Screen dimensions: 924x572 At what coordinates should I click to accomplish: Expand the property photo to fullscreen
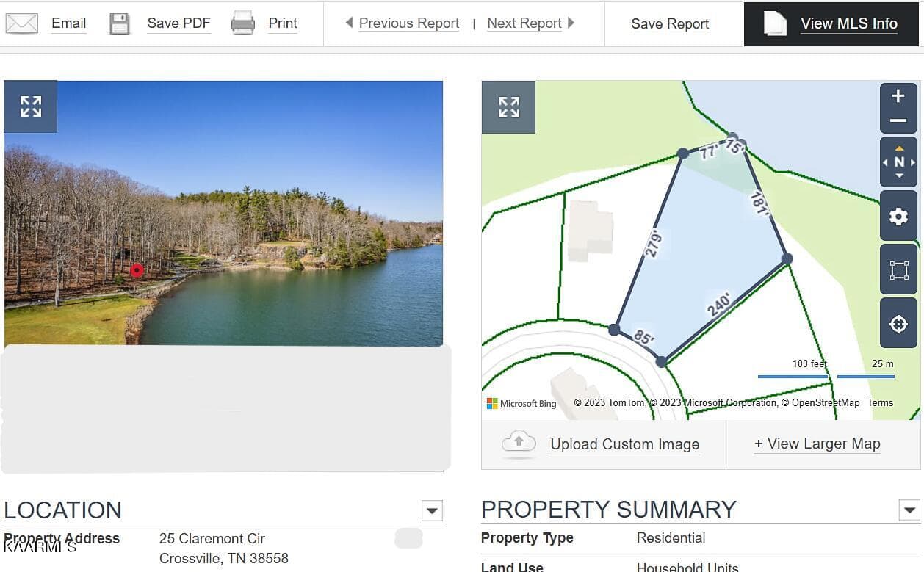click(31, 106)
